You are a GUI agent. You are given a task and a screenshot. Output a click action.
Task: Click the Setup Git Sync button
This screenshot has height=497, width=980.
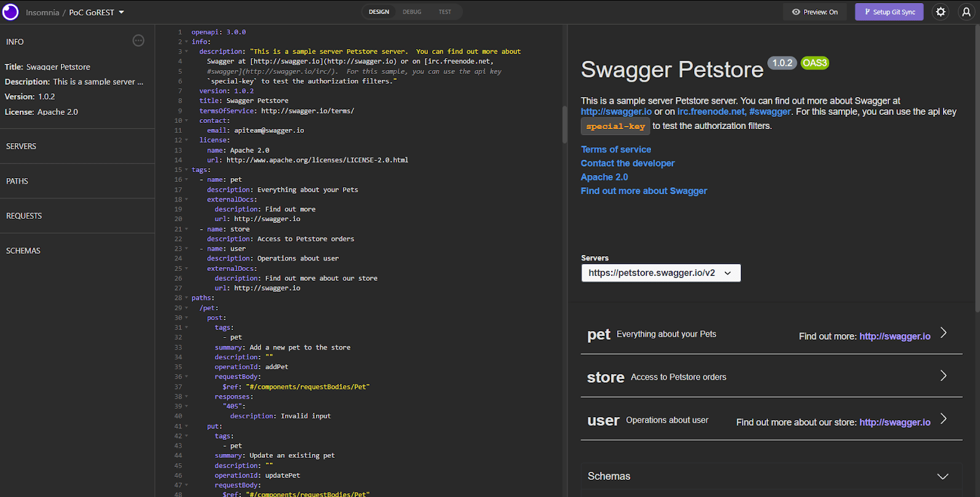[x=889, y=12]
